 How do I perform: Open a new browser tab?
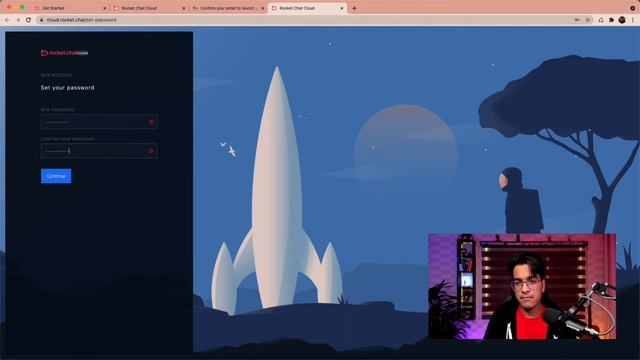[354, 8]
